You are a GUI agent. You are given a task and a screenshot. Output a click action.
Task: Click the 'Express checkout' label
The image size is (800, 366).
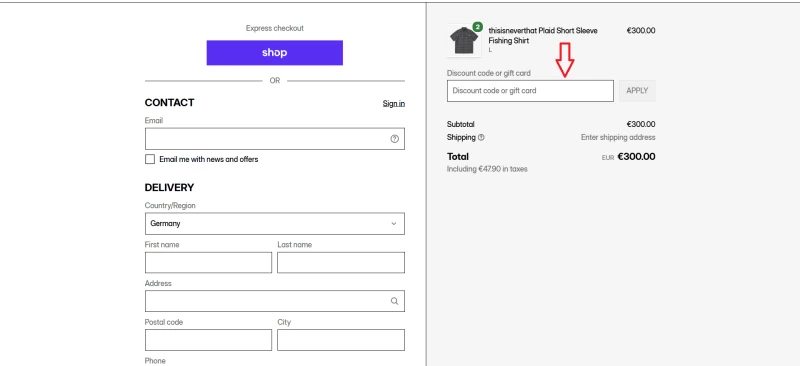point(274,28)
